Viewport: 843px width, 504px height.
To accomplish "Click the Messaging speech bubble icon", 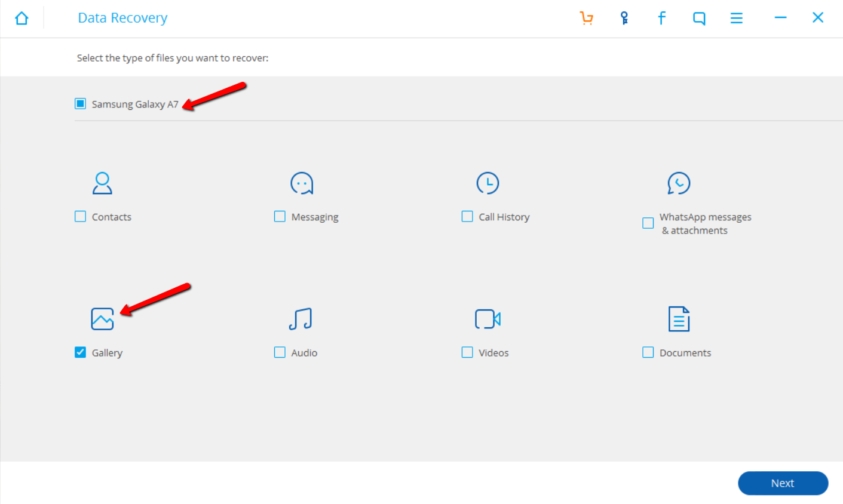I will tap(302, 183).
